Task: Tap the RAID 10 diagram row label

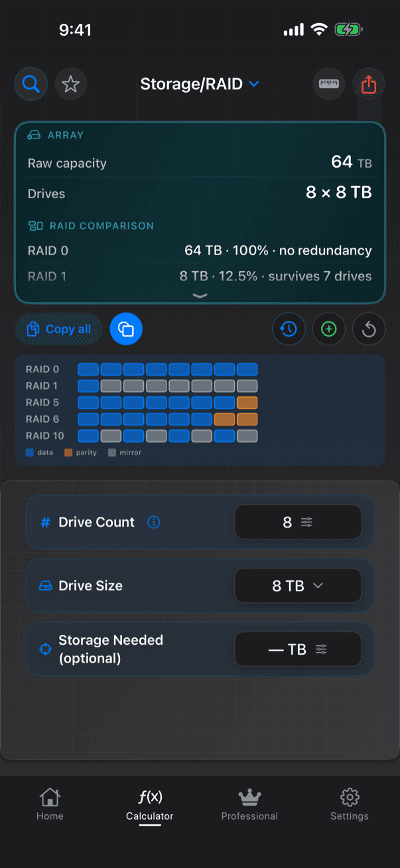Action: 45,435
